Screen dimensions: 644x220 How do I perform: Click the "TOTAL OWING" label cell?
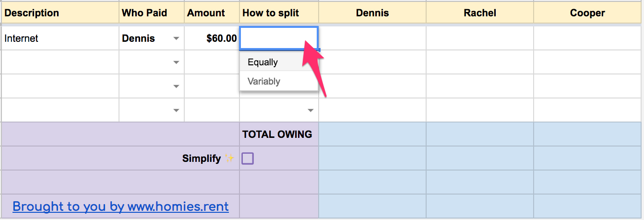tap(278, 134)
